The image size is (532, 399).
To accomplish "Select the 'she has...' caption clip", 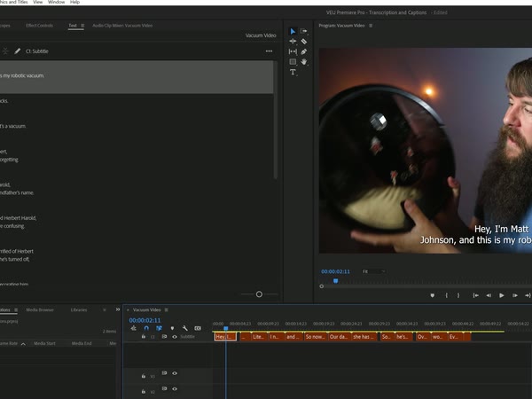I will (364, 337).
